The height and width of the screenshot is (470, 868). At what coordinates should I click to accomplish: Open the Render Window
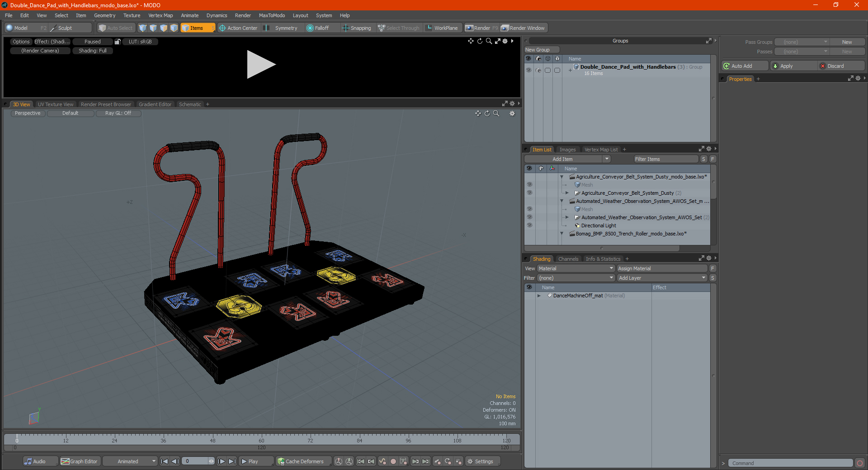tap(523, 28)
